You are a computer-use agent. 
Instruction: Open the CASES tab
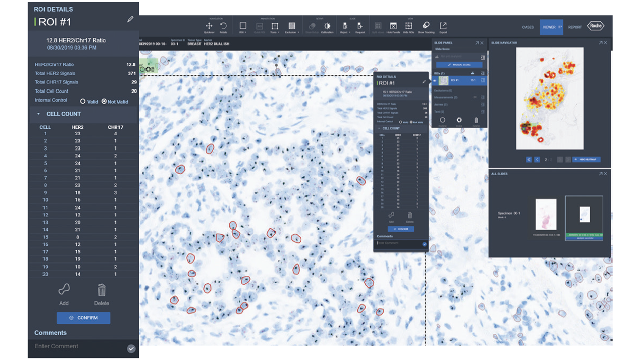click(528, 27)
